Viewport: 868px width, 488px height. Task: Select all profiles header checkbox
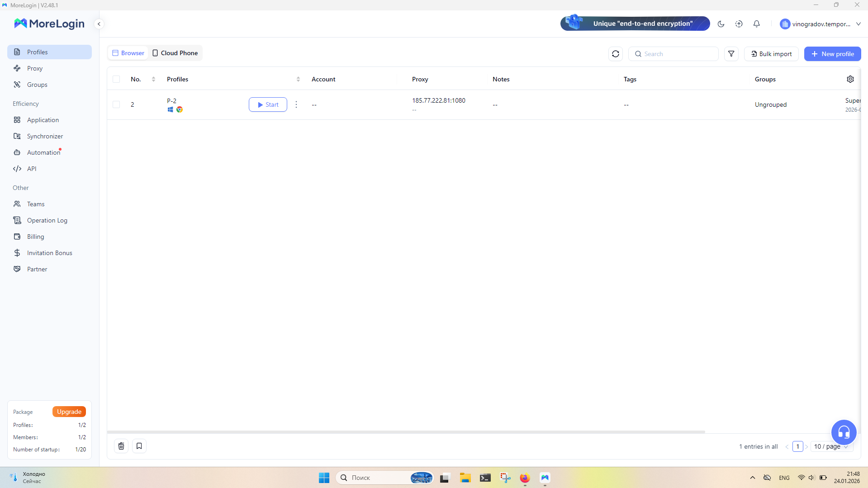116,79
